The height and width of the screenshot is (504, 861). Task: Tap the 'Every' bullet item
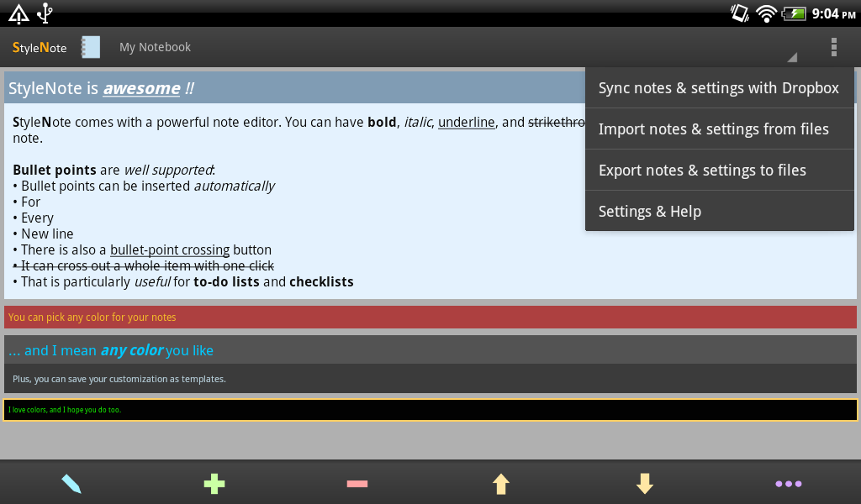pyautogui.click(x=33, y=218)
